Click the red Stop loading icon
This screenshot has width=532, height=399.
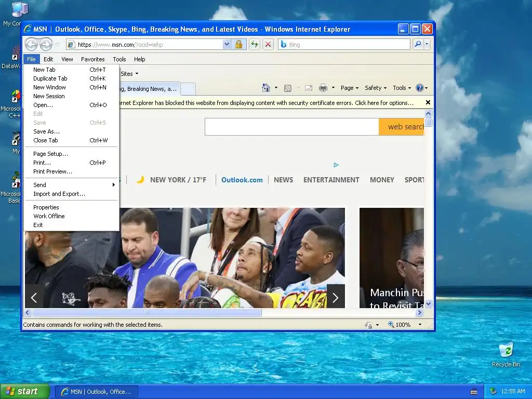click(268, 45)
